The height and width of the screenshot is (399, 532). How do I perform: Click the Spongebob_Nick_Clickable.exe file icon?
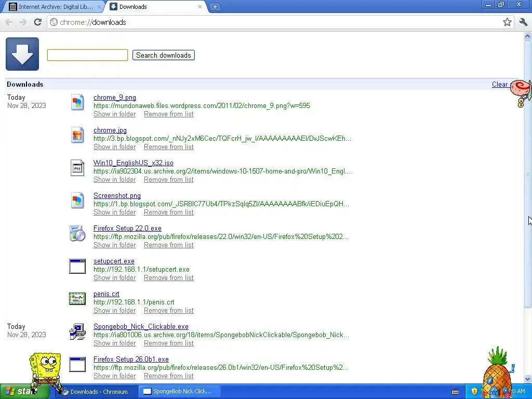(77, 331)
